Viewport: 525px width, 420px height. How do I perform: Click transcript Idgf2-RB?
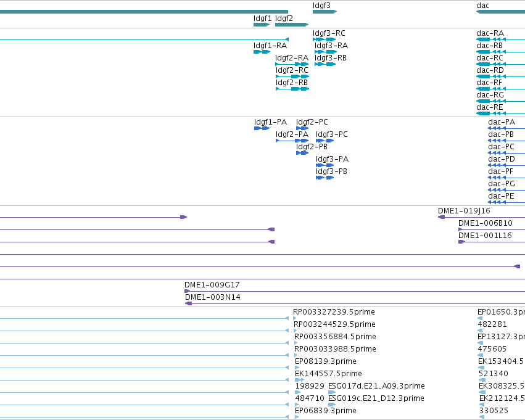coord(292,83)
